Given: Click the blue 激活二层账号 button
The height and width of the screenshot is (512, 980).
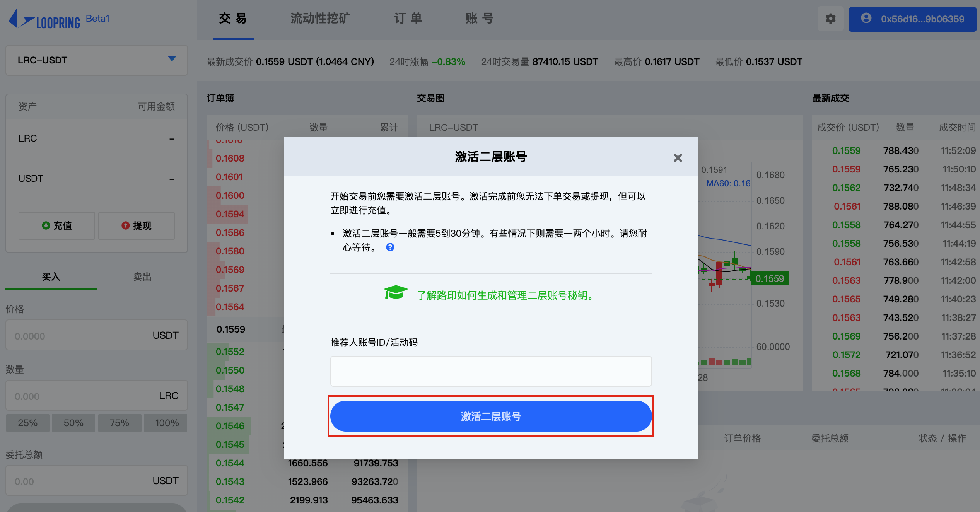Looking at the screenshot, I should (491, 416).
